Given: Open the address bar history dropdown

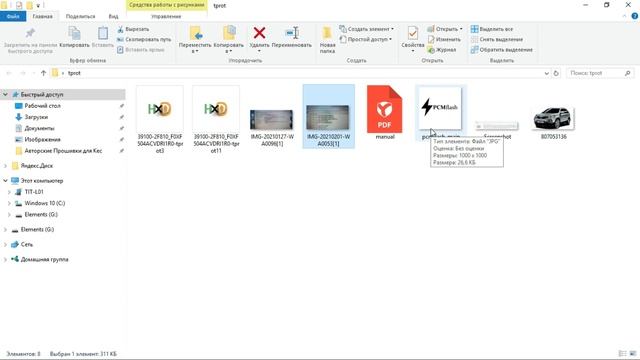Looking at the screenshot, I should 547,73.
